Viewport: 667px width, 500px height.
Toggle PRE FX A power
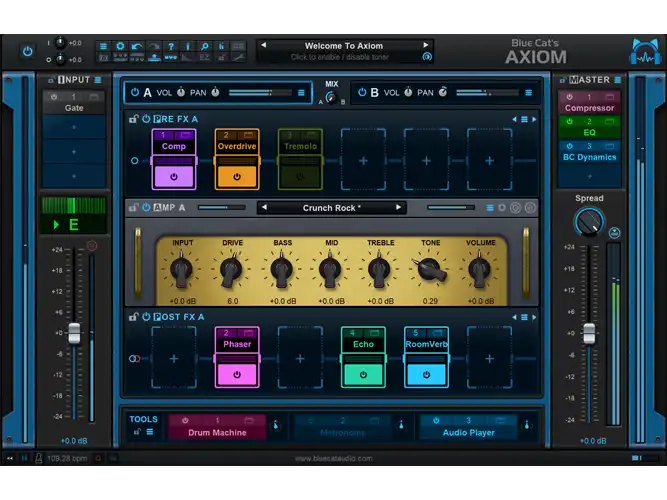pos(146,119)
